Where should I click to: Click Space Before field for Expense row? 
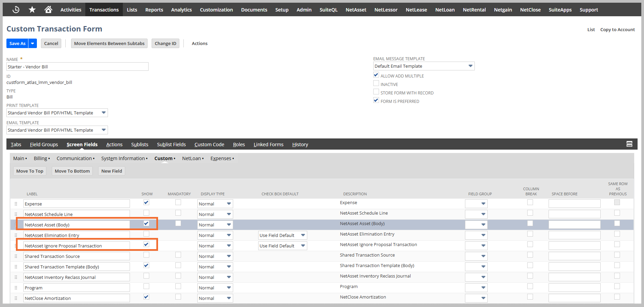(x=574, y=203)
